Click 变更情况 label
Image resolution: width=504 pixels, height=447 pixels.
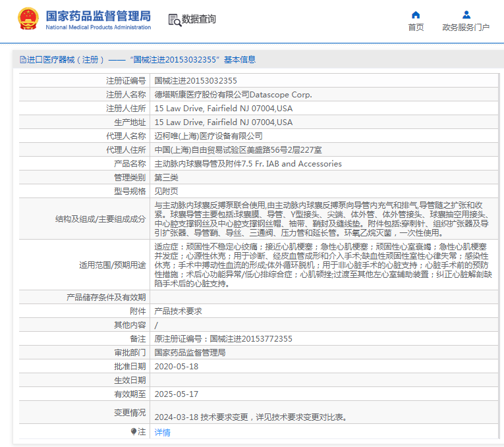(x=130, y=412)
